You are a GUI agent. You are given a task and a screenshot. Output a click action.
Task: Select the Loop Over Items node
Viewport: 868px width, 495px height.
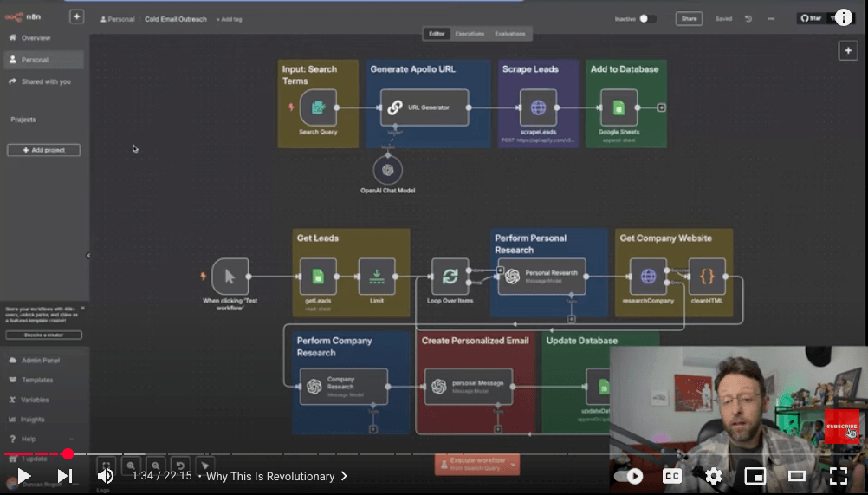click(x=450, y=277)
